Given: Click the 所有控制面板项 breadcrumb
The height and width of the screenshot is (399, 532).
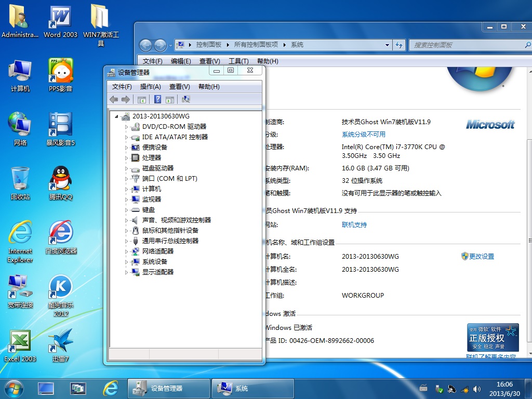Looking at the screenshot, I should point(256,45).
